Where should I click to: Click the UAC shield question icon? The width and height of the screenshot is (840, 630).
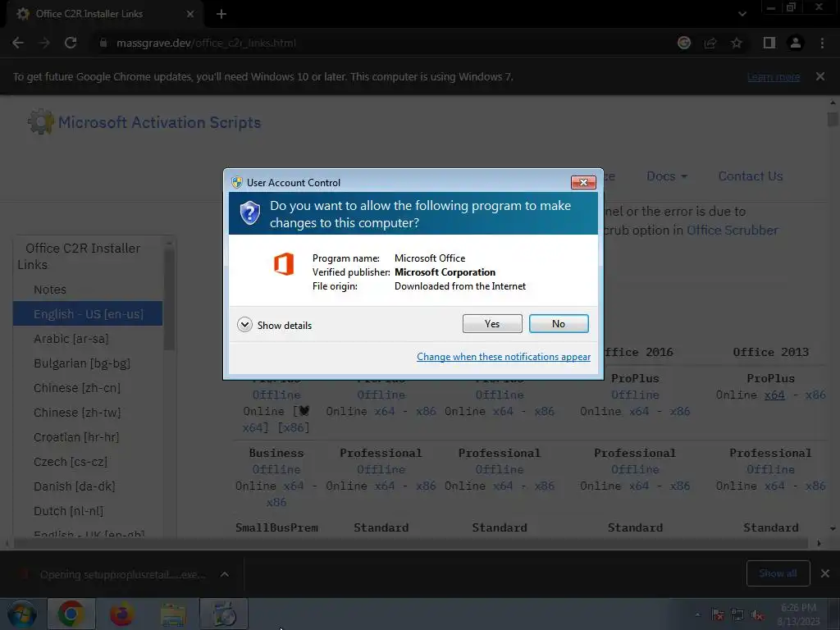tap(249, 212)
